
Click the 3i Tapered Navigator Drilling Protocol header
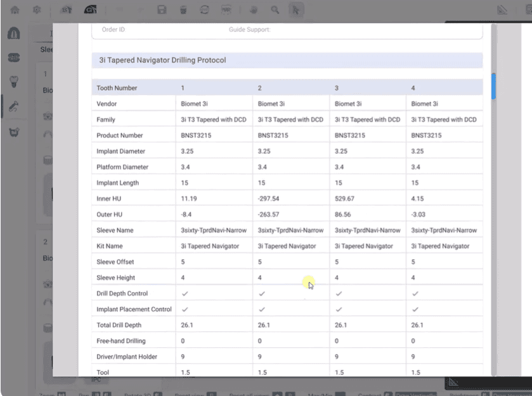point(287,60)
